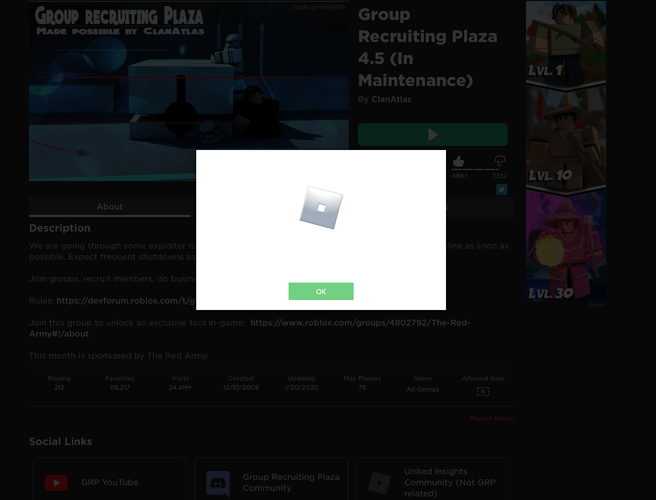The image size is (656, 500).
Task: Open the ClanAtlas creator link
Action: pyautogui.click(x=391, y=99)
